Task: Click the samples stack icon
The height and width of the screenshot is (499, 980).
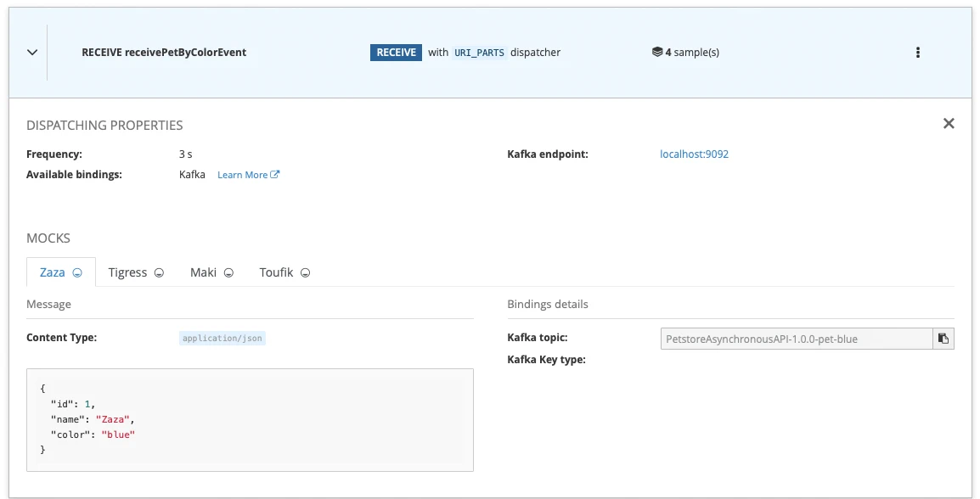Action: pyautogui.click(x=657, y=52)
